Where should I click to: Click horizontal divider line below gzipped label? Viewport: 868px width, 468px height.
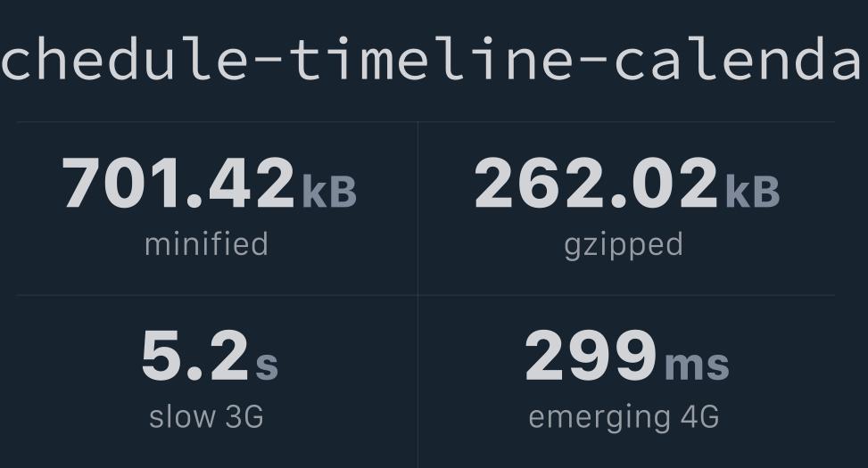pos(626,295)
